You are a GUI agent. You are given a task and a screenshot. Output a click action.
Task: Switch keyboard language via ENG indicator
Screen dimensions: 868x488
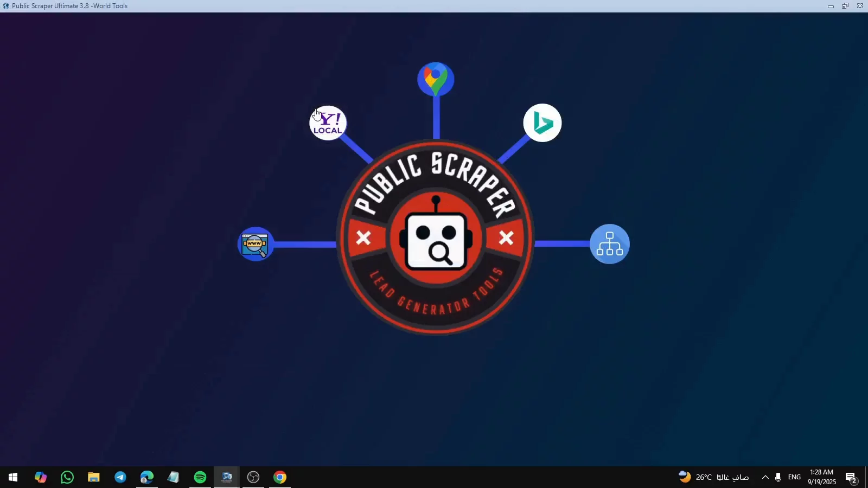point(794,477)
